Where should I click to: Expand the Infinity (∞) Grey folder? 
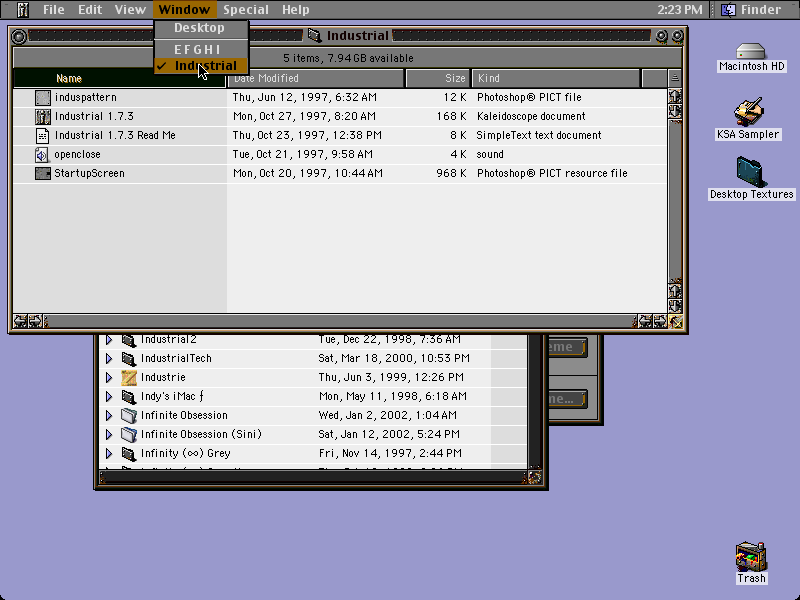click(x=109, y=453)
